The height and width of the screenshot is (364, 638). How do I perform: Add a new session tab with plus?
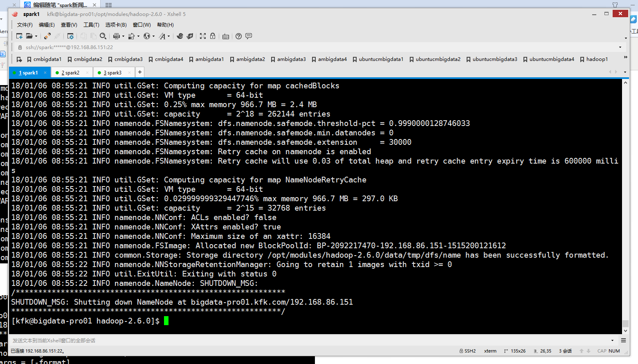140,72
